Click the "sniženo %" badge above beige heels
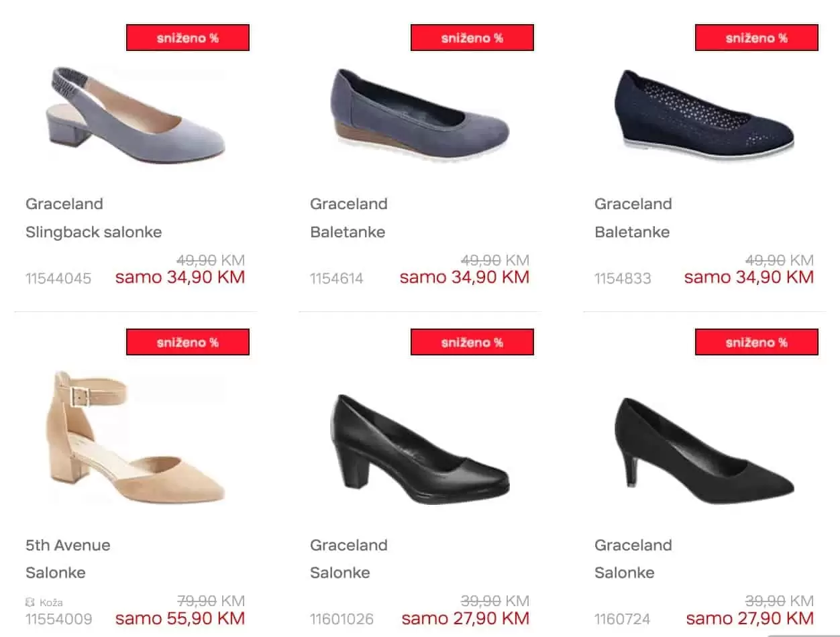Image resolution: width=840 pixels, height=637 pixels. point(188,342)
